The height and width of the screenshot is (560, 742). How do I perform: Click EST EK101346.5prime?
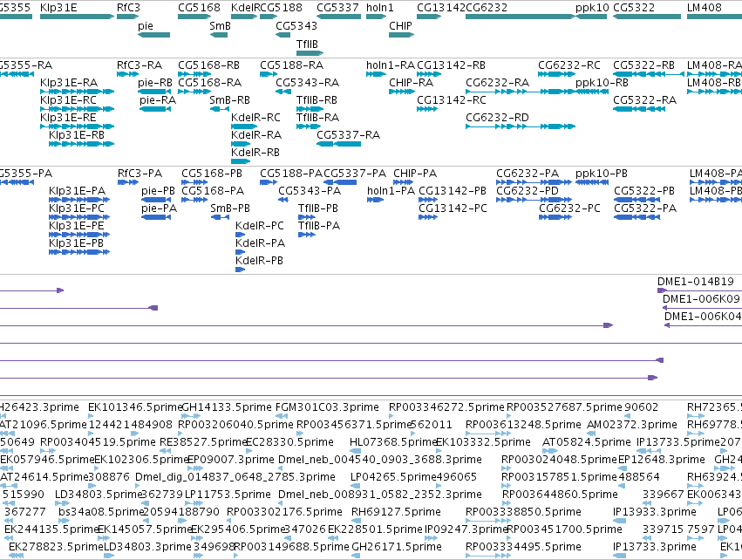coord(92,416)
